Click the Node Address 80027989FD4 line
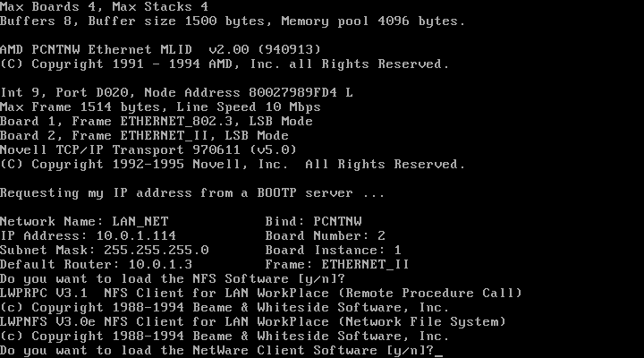 176,93
